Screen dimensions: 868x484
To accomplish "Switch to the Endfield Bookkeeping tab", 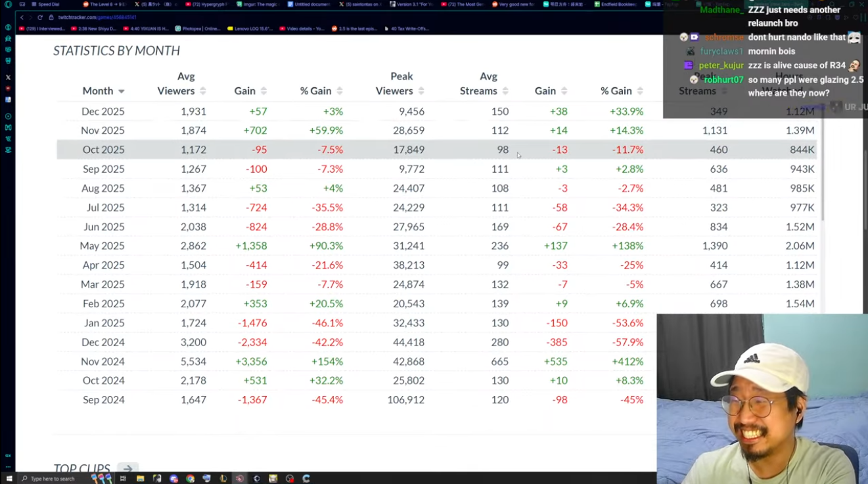I will pos(616,4).
